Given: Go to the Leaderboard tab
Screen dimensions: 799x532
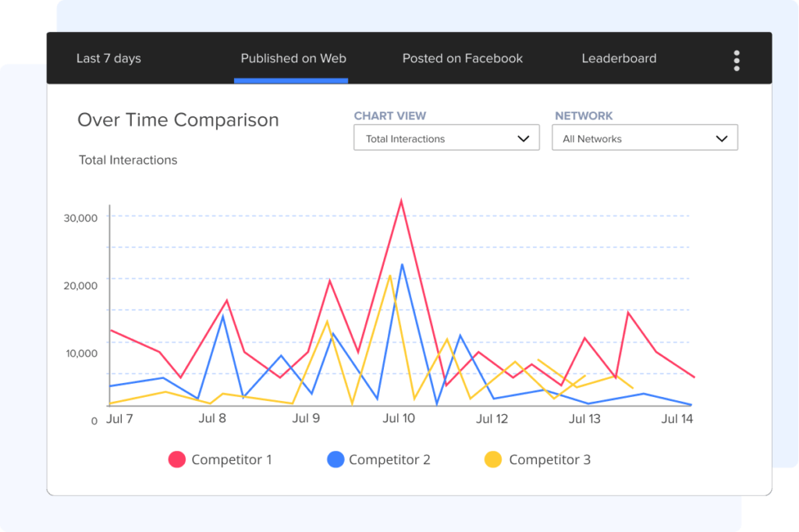Looking at the screenshot, I should click(x=619, y=59).
